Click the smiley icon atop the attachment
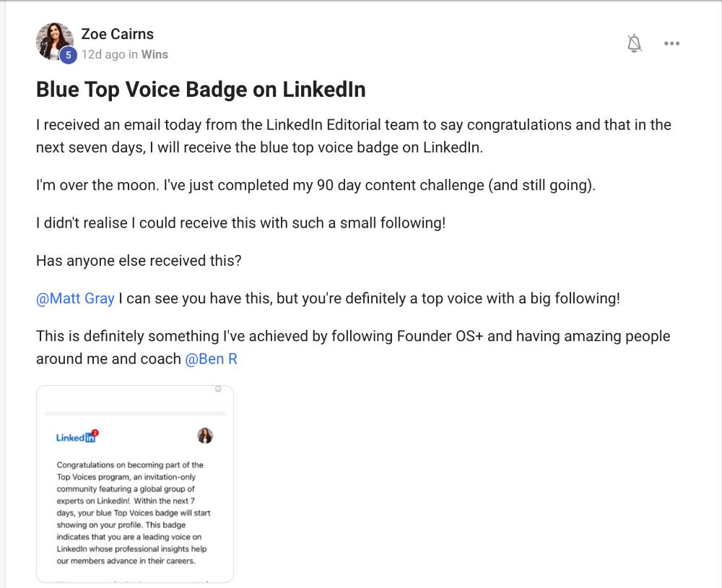 pos(218,389)
